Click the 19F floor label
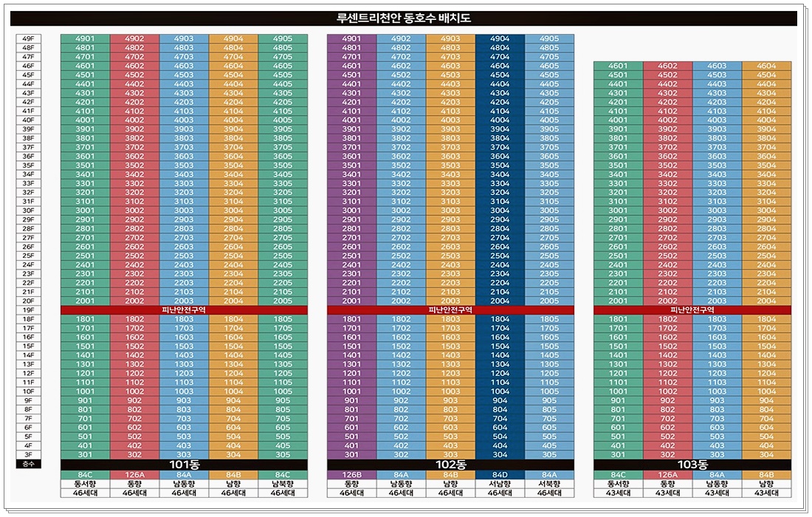This screenshot has height=517, width=812. click(29, 309)
